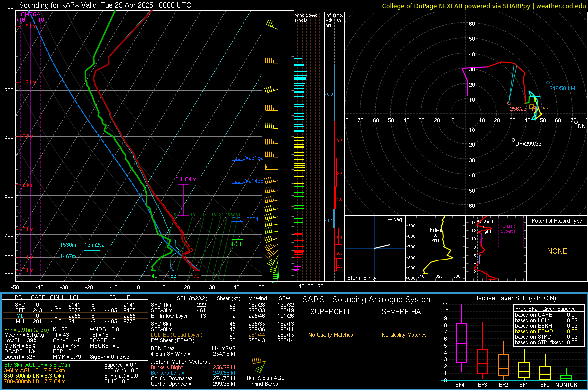Click the highlighted based on EBWD: row
The width and height of the screenshot is (588, 390).
click(x=546, y=332)
